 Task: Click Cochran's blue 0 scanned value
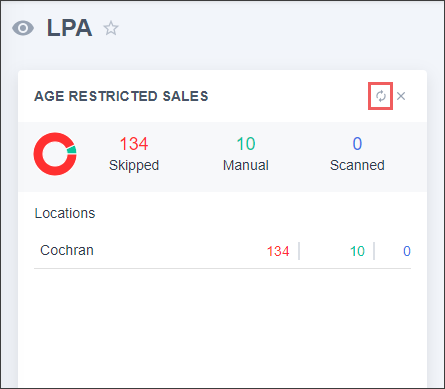(407, 251)
